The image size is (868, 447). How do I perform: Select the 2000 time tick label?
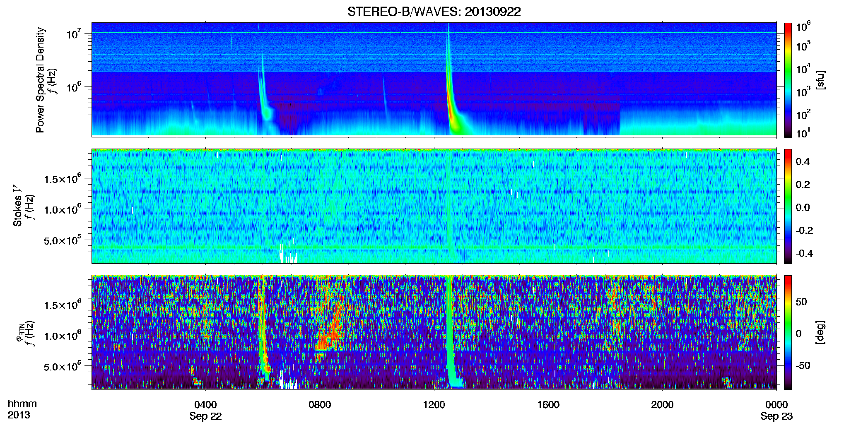point(662,405)
